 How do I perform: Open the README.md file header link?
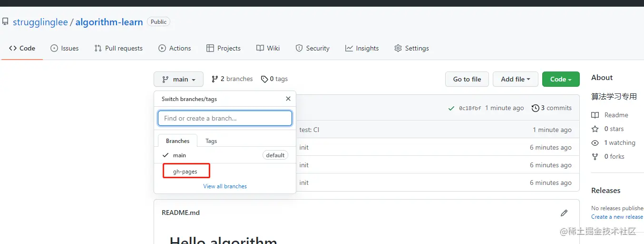coord(181,213)
